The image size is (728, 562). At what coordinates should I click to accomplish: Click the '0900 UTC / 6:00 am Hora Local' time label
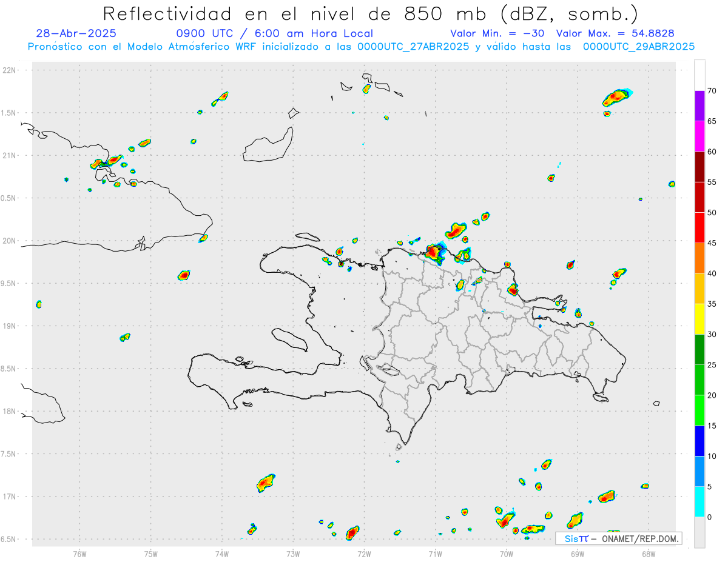coord(275,33)
